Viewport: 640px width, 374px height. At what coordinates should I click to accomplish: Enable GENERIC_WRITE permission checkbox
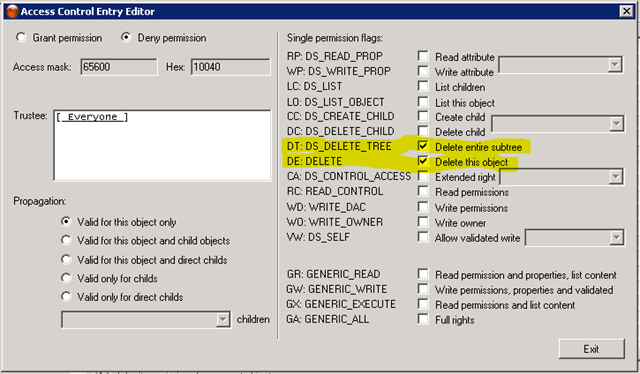point(423,289)
